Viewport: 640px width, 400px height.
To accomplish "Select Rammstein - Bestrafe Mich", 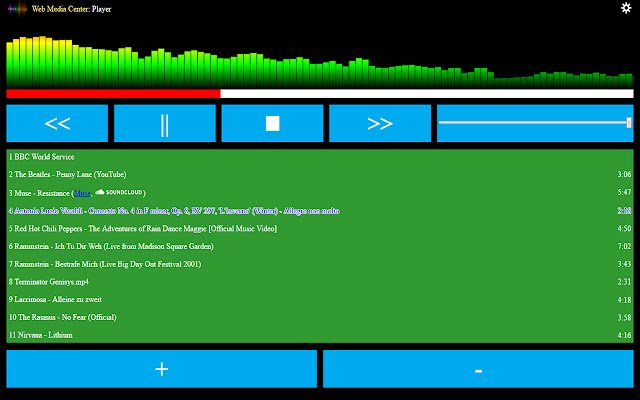I will (320, 264).
